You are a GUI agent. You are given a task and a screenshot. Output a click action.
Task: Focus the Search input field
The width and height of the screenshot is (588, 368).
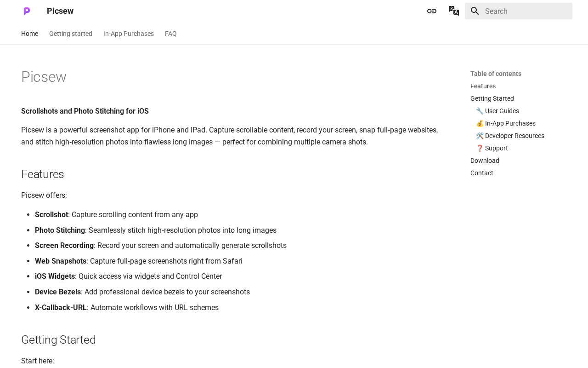526,11
